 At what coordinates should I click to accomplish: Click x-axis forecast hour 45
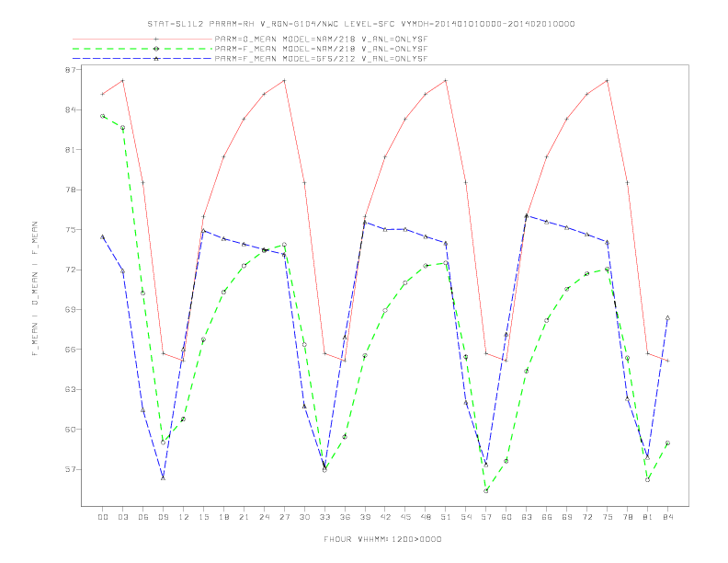(405, 517)
